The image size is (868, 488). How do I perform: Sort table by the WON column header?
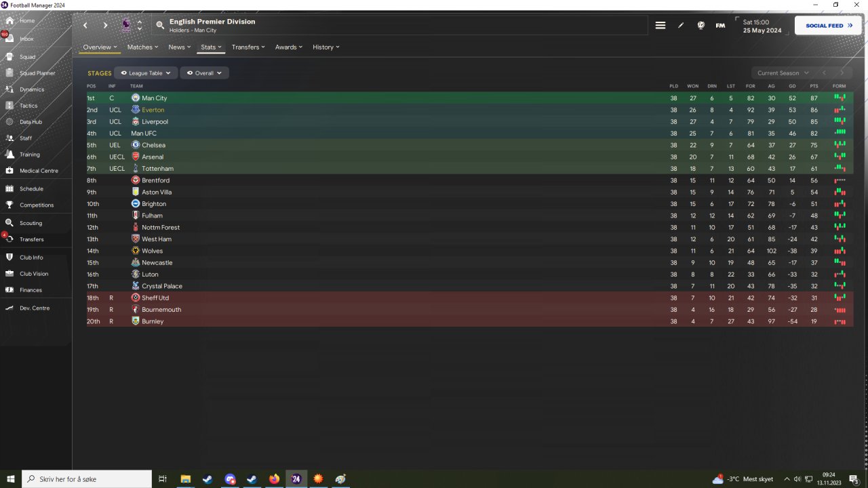(x=692, y=86)
